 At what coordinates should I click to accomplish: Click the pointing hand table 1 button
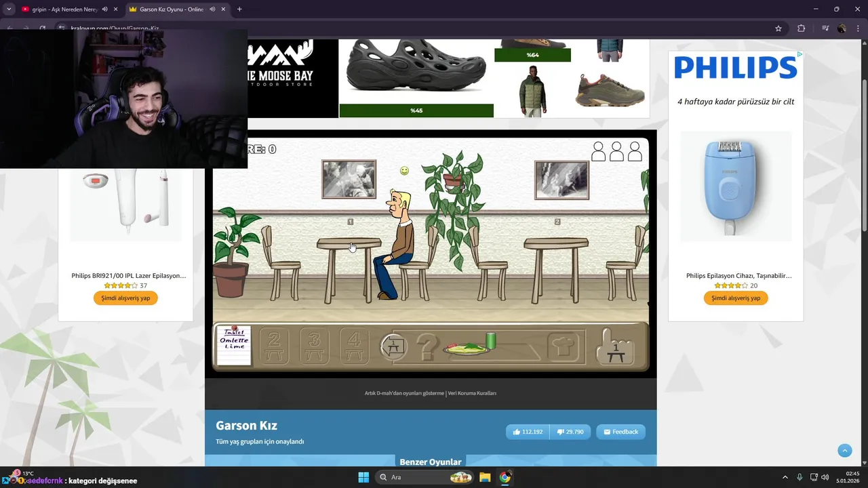[615, 346]
